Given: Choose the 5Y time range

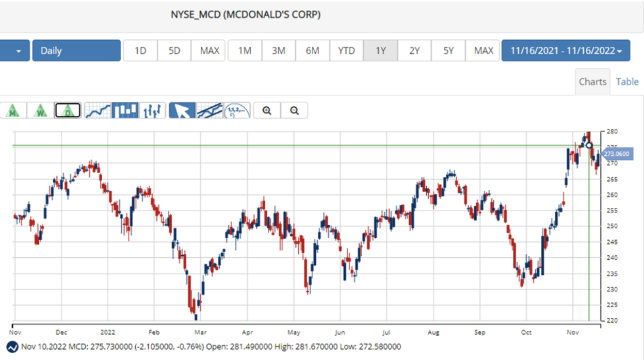Looking at the screenshot, I should coord(448,51).
